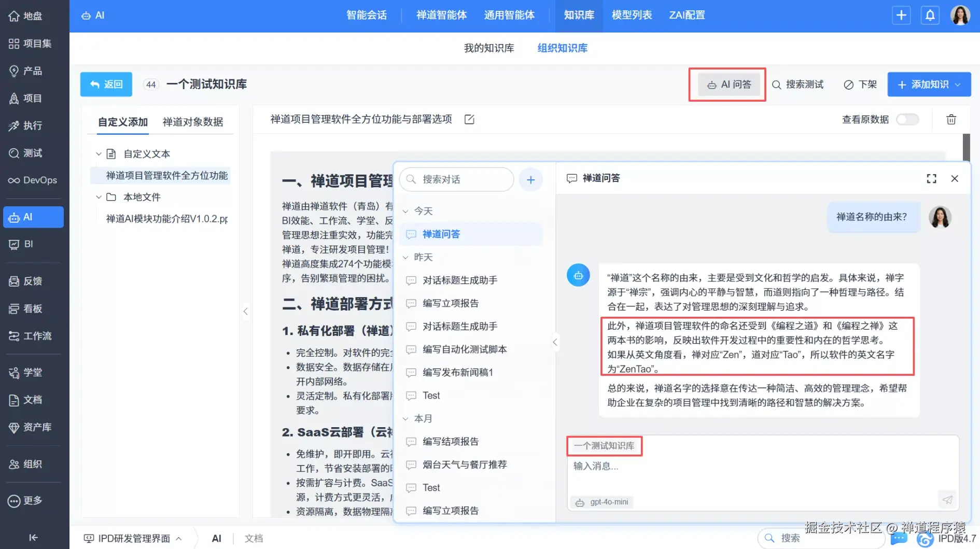The width and height of the screenshot is (980, 549).
Task: Close the 禅道问答 chat panel
Action: [x=955, y=179]
